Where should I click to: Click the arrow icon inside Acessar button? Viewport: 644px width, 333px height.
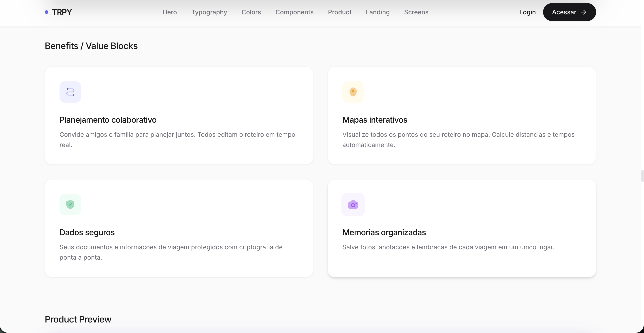coord(584,12)
